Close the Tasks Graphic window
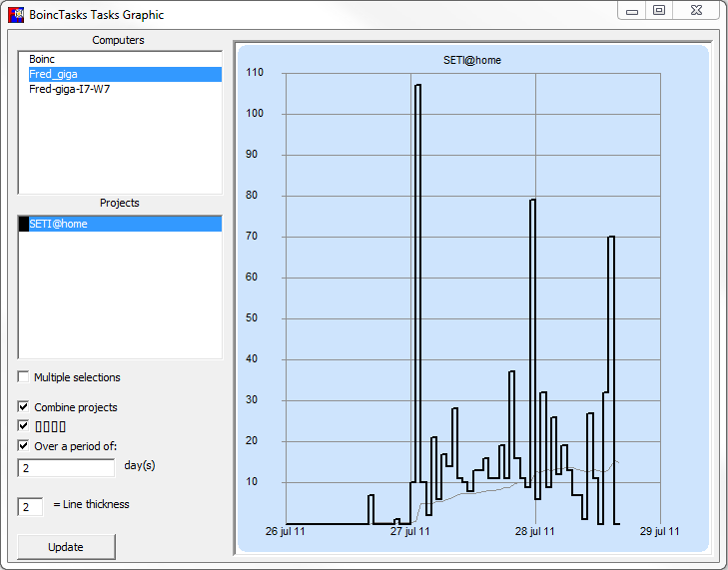Screen dimensions: 728x570 coord(696,11)
